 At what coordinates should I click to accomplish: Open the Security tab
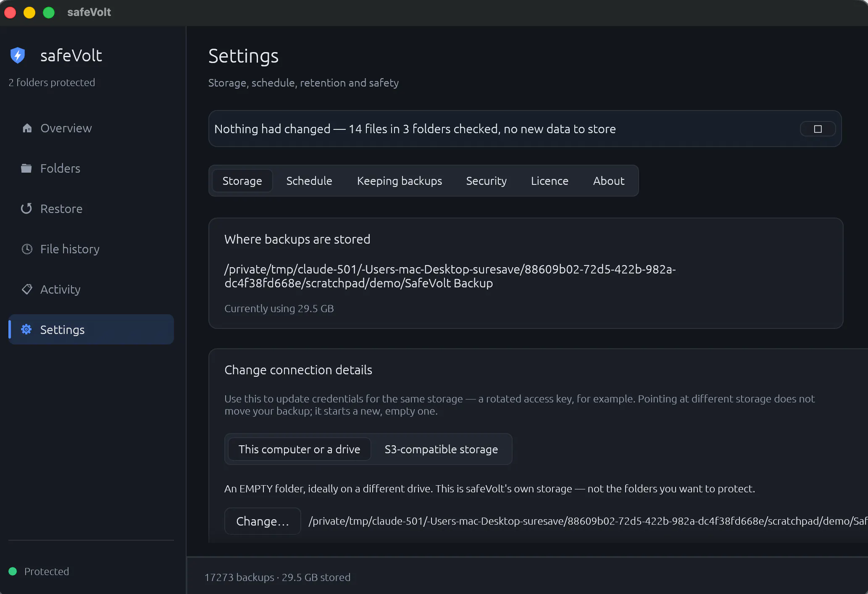click(x=487, y=181)
